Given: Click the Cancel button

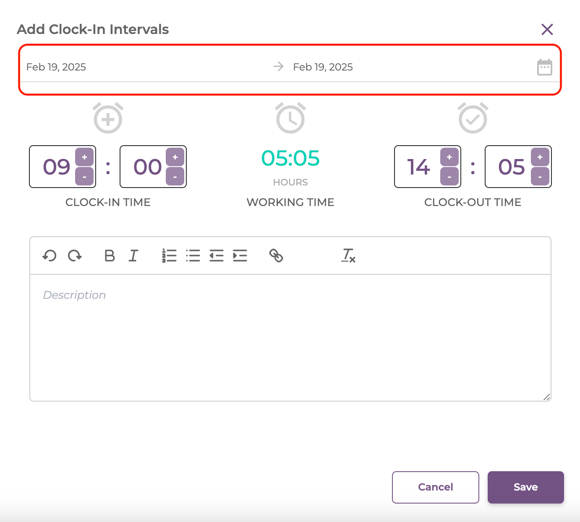Looking at the screenshot, I should (x=435, y=487).
